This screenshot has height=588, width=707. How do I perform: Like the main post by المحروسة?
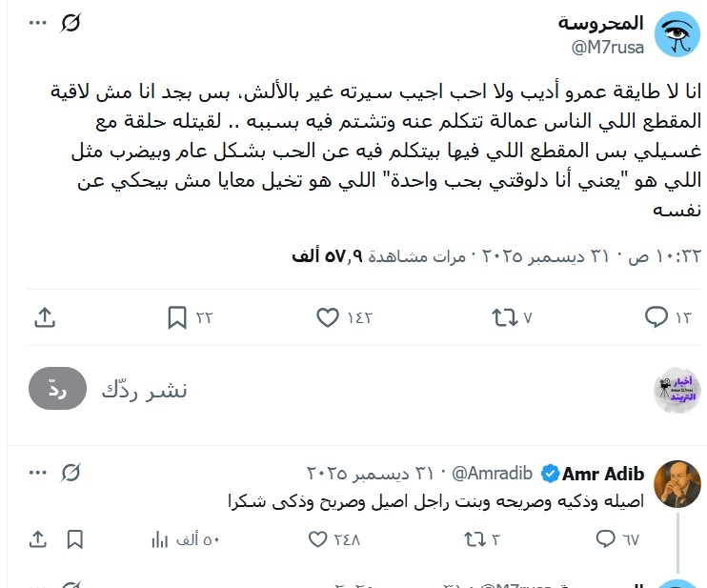(327, 317)
